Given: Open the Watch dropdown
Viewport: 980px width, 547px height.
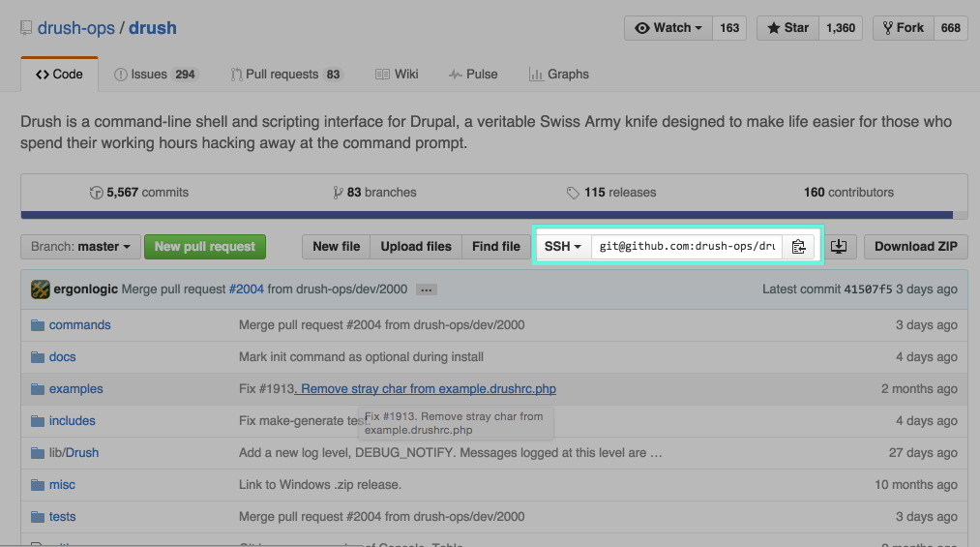Looking at the screenshot, I should click(x=668, y=28).
